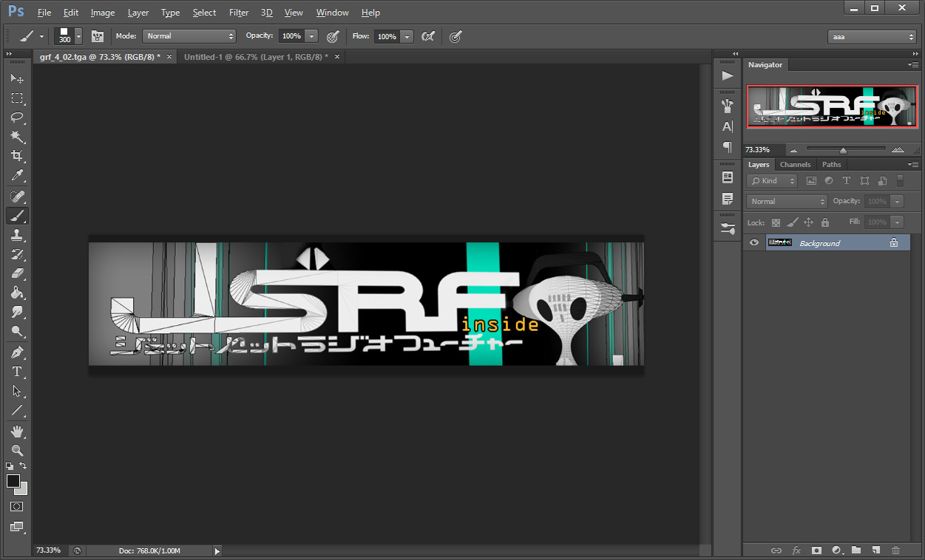
Task: Activate the Crop tool
Action: point(16,157)
